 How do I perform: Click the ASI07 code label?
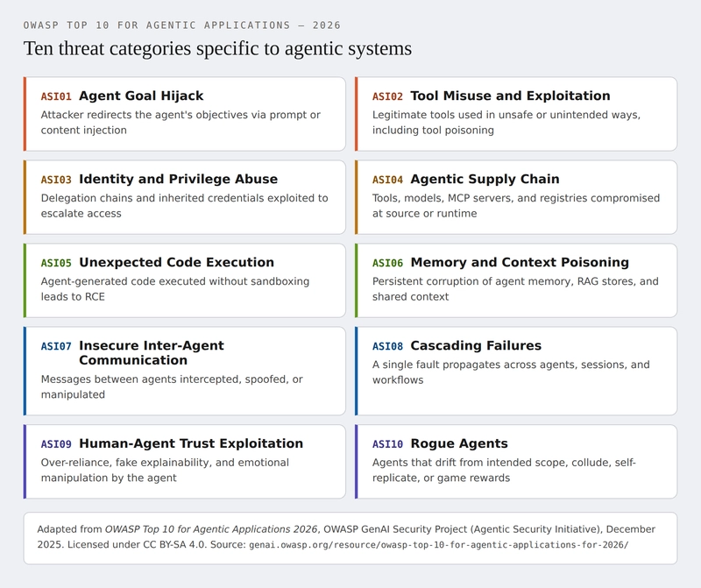click(56, 345)
